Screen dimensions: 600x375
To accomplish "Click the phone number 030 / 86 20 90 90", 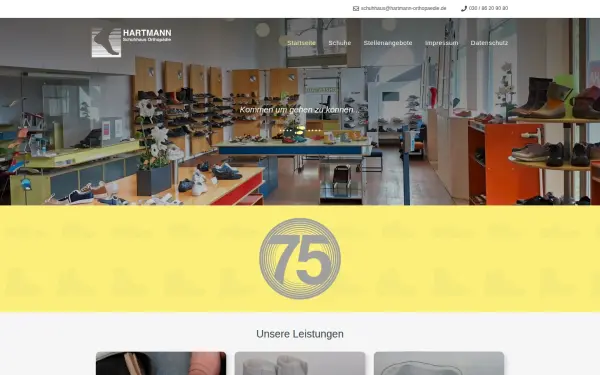I will pyautogui.click(x=488, y=8).
